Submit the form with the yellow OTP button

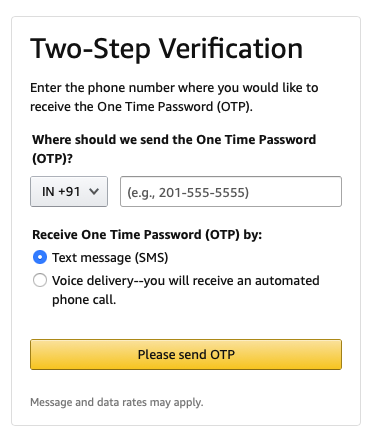pyautogui.click(x=186, y=354)
